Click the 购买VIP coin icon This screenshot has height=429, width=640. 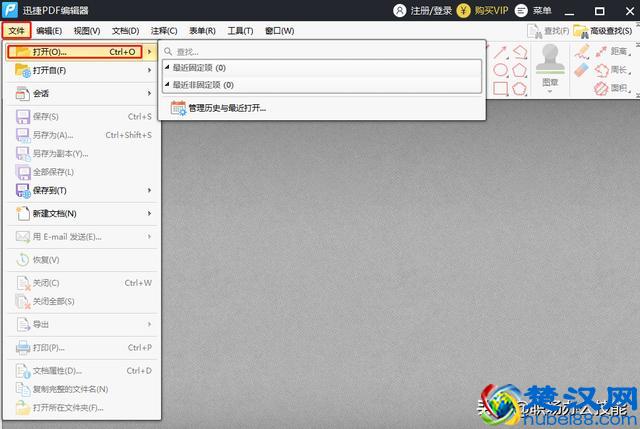463,10
